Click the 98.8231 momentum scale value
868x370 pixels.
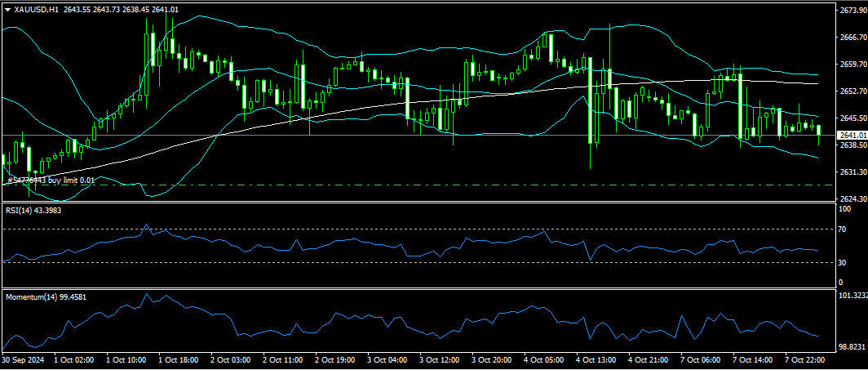[x=852, y=345]
